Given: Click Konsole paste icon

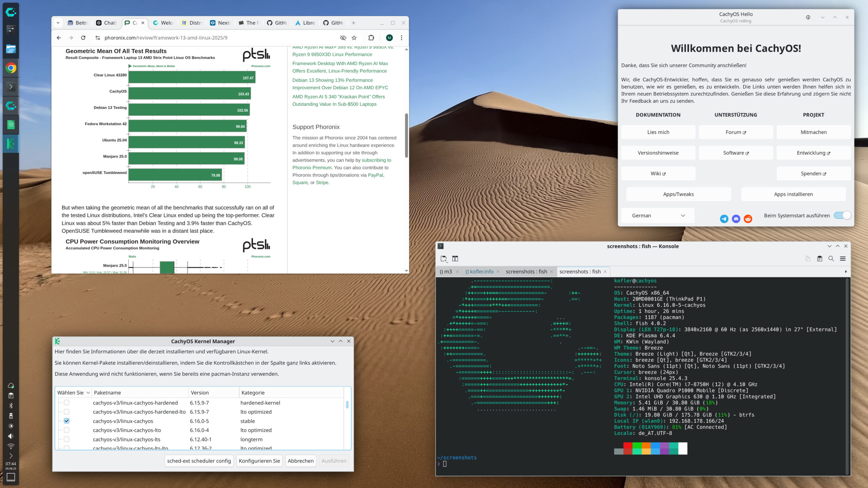Looking at the screenshot, I should (x=820, y=259).
